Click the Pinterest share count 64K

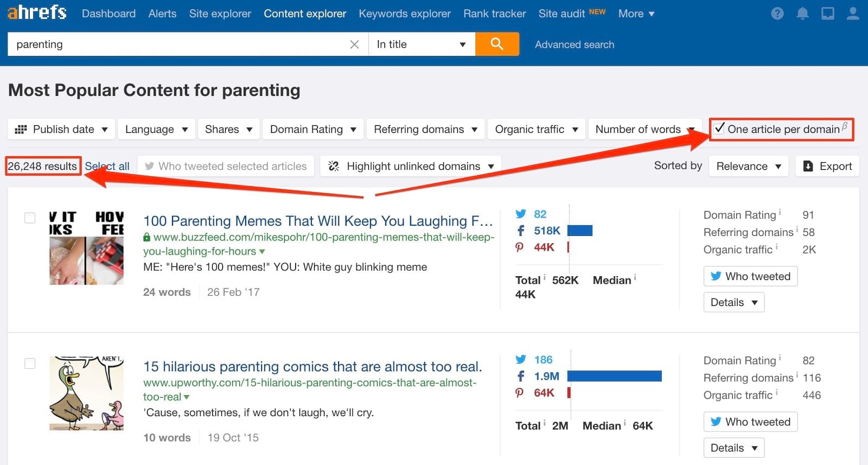coord(544,392)
